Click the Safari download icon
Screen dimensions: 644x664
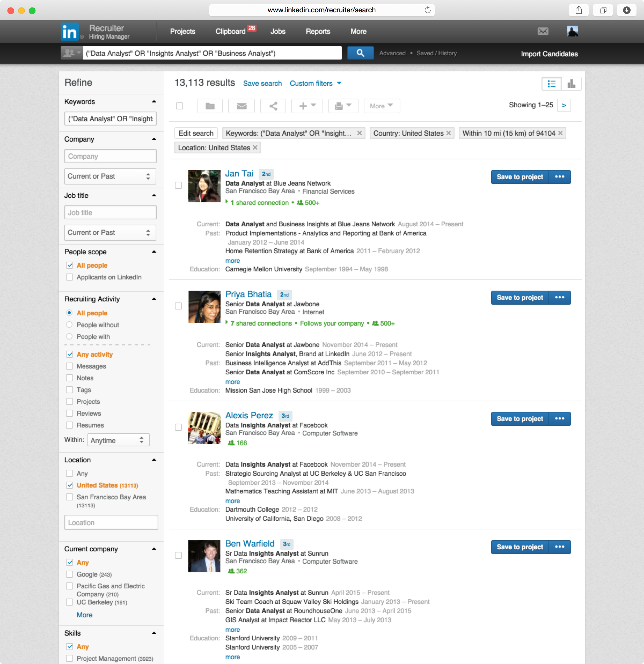[626, 10]
